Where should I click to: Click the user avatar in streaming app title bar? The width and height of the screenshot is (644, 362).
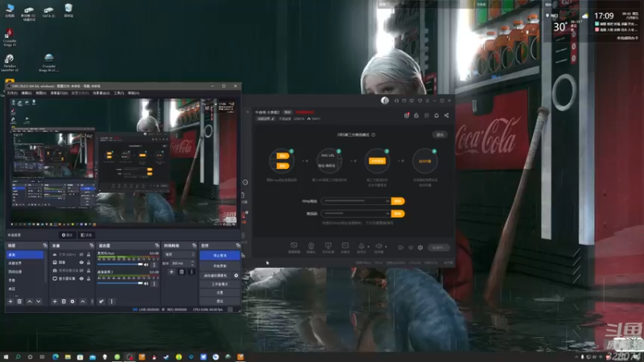click(x=385, y=101)
